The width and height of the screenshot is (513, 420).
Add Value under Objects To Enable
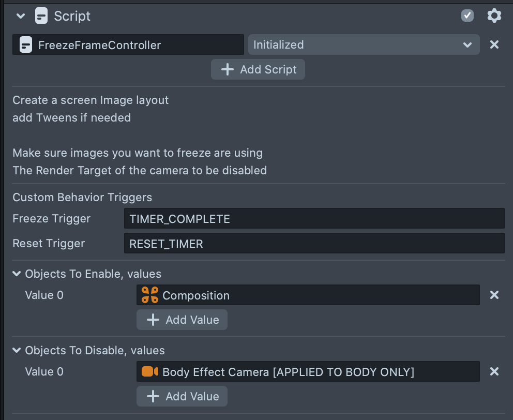[x=182, y=320]
